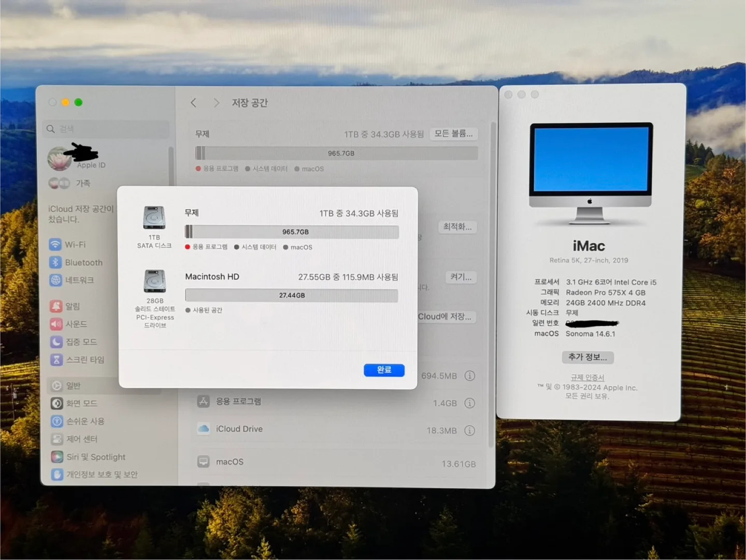Click the iCloud Drive cloud icon
The width and height of the screenshot is (746, 560).
[x=204, y=428]
